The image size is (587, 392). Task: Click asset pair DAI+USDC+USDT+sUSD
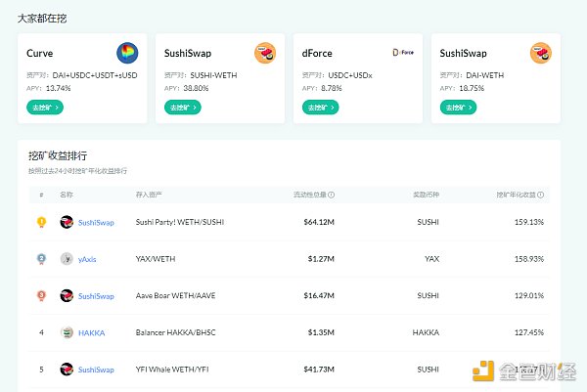tap(95, 75)
